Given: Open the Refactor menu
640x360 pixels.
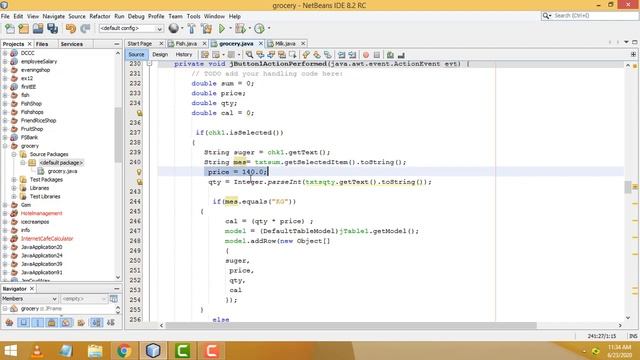Looking at the screenshot, I should [x=100, y=16].
